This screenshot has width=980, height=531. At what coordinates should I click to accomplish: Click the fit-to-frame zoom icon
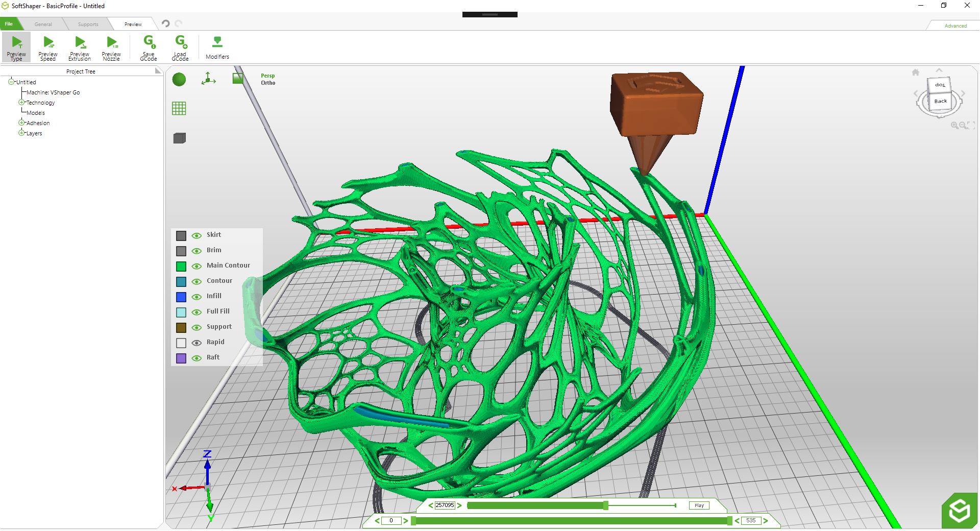pyautogui.click(x=971, y=125)
